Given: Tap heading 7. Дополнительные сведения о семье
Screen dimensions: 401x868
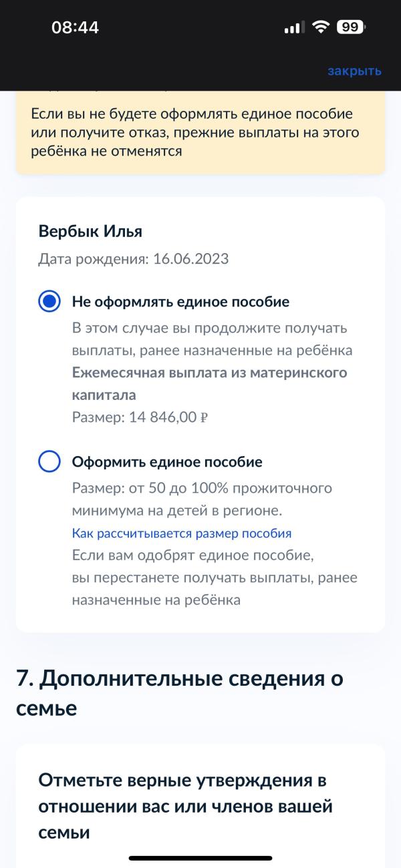Looking at the screenshot, I should coord(180,692).
